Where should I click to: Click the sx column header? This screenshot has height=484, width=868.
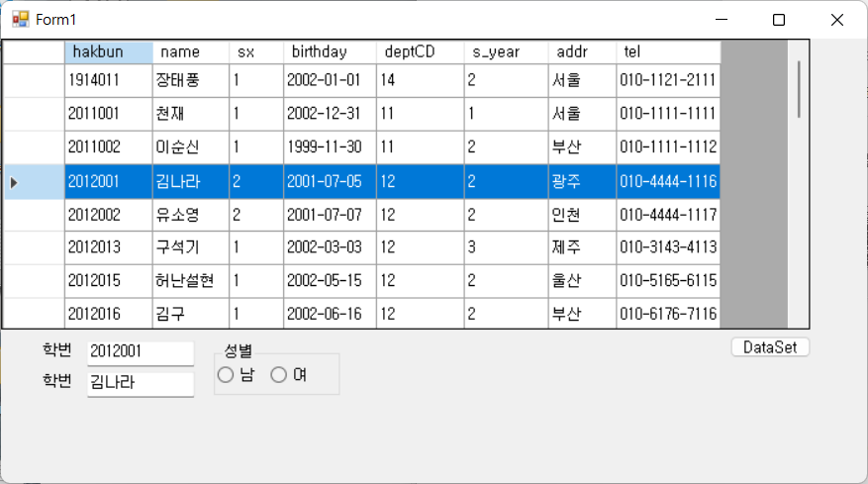pos(256,52)
